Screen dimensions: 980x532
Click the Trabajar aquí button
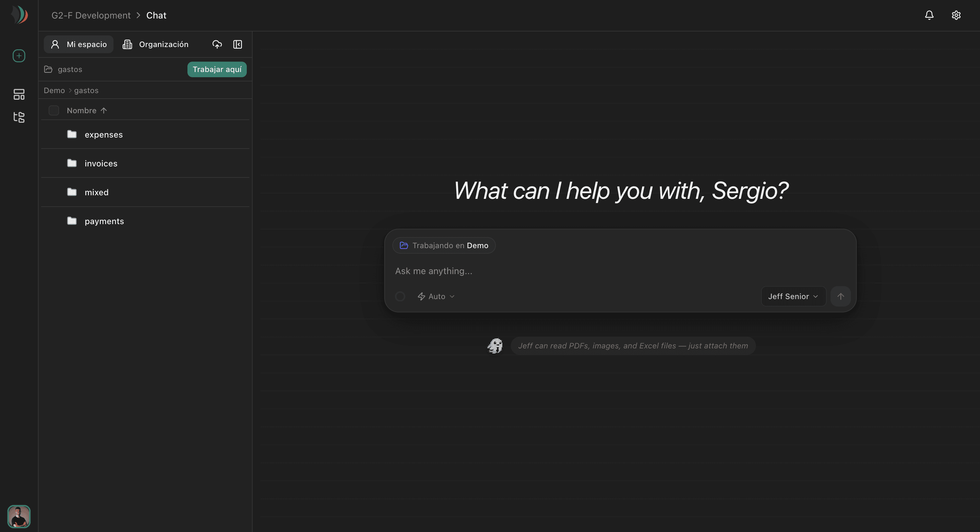tap(217, 69)
